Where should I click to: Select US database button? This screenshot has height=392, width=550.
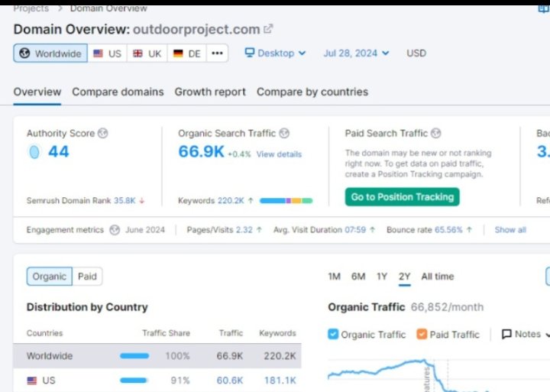pos(108,53)
